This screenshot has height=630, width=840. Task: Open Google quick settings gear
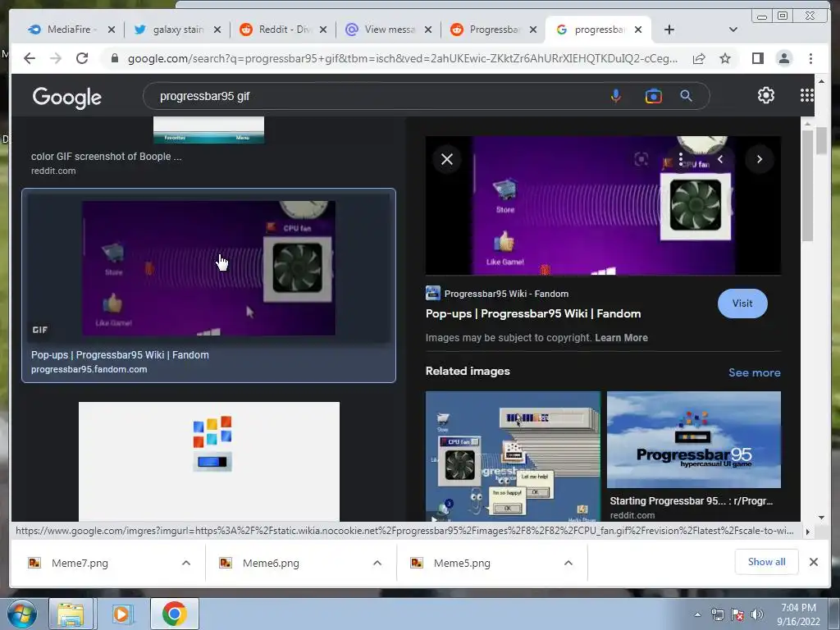point(765,95)
